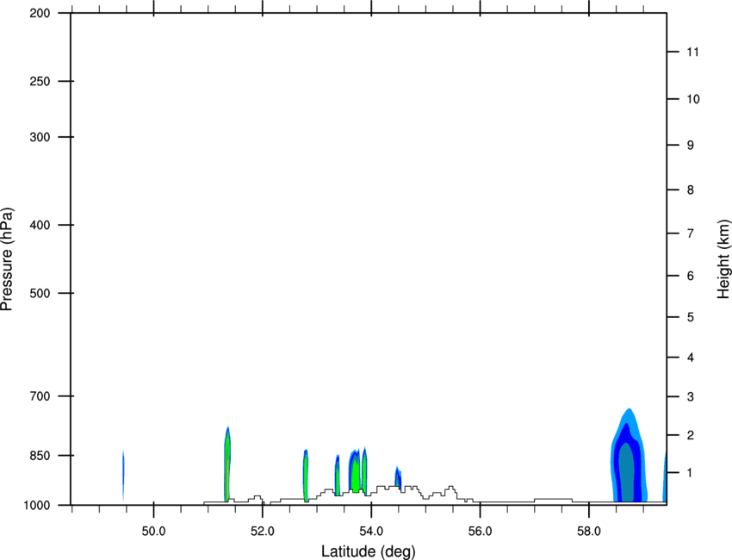This screenshot has width=732, height=560.
Task: Click the 400 pressure tick label
Action: [40, 225]
